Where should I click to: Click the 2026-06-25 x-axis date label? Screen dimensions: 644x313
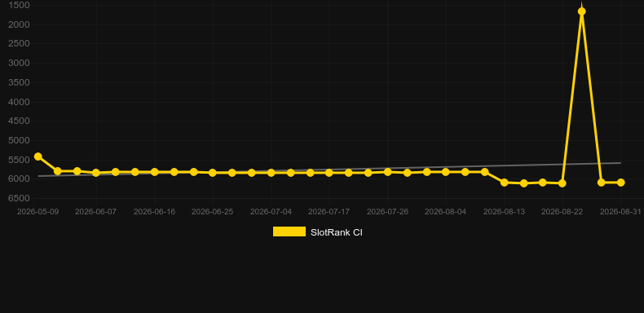[x=212, y=212]
